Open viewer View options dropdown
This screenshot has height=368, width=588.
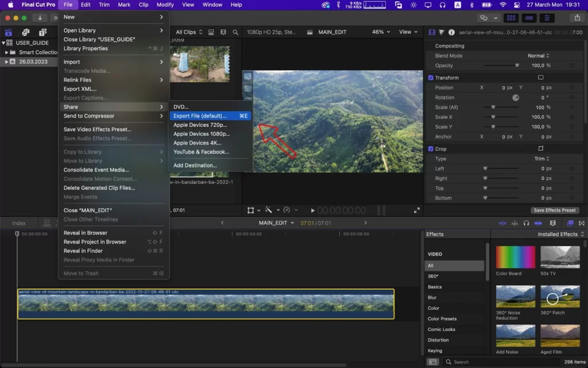[408, 32]
